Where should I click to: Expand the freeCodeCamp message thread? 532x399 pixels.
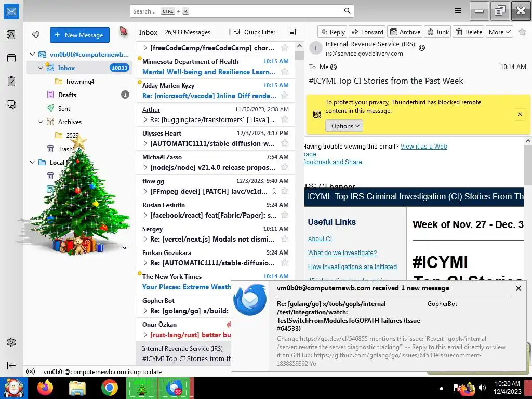click(145, 48)
